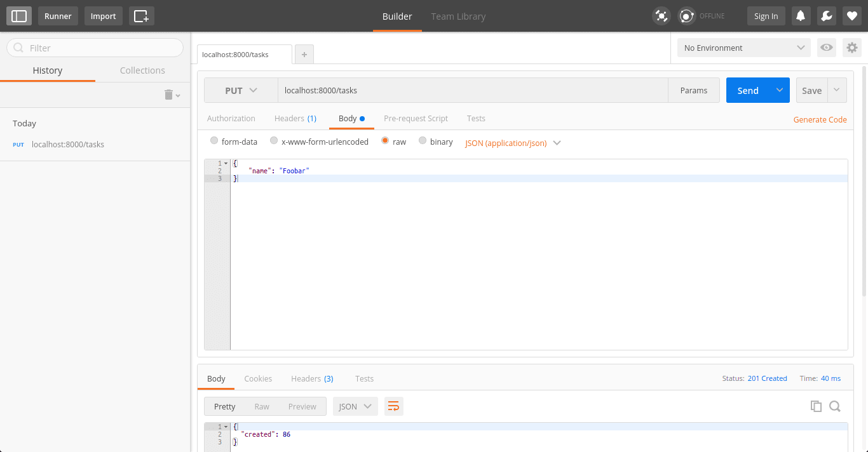
Task: Search within the response magnifier icon
Action: [x=835, y=406]
